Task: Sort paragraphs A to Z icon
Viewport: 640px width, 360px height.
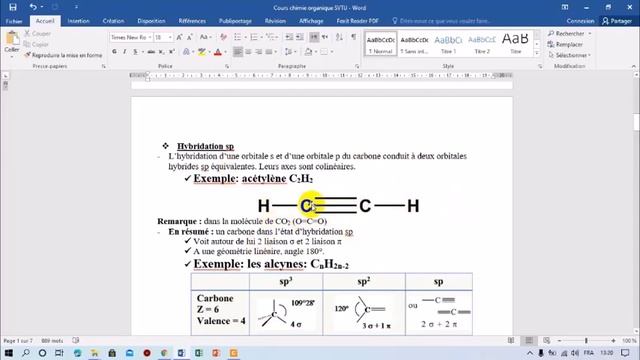Action: [339, 37]
